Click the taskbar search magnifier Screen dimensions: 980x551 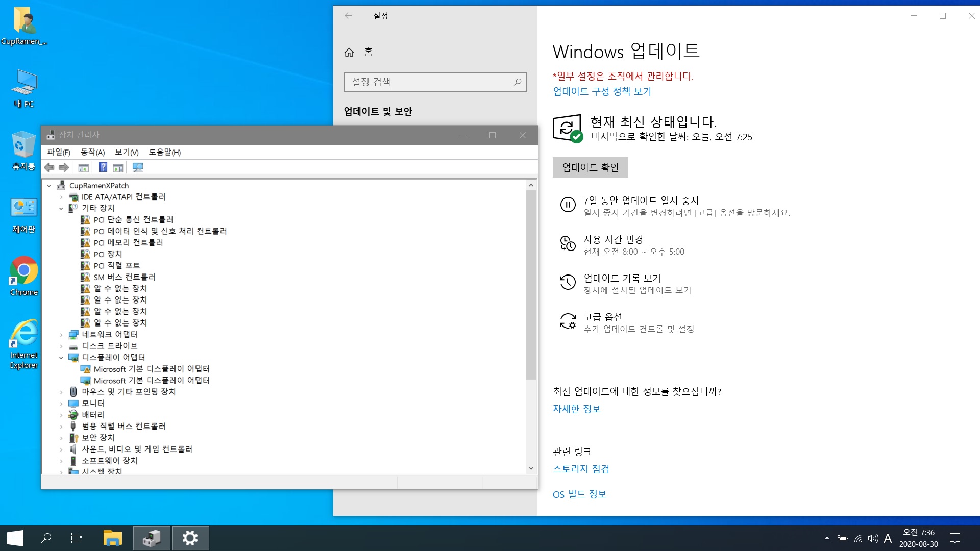[46, 538]
